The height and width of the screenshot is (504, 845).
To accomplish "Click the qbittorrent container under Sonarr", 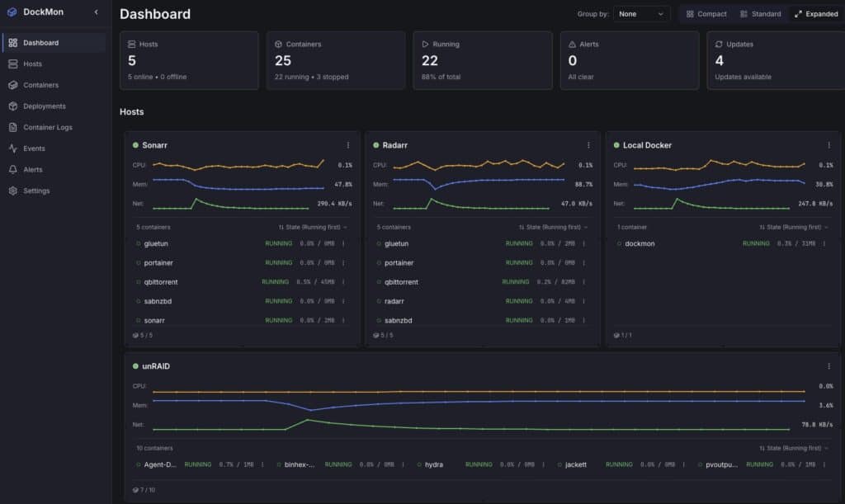I will coord(159,282).
